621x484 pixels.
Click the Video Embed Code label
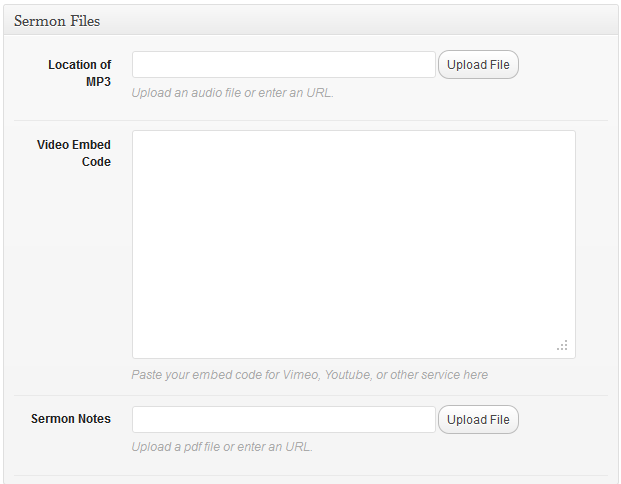click(74, 153)
